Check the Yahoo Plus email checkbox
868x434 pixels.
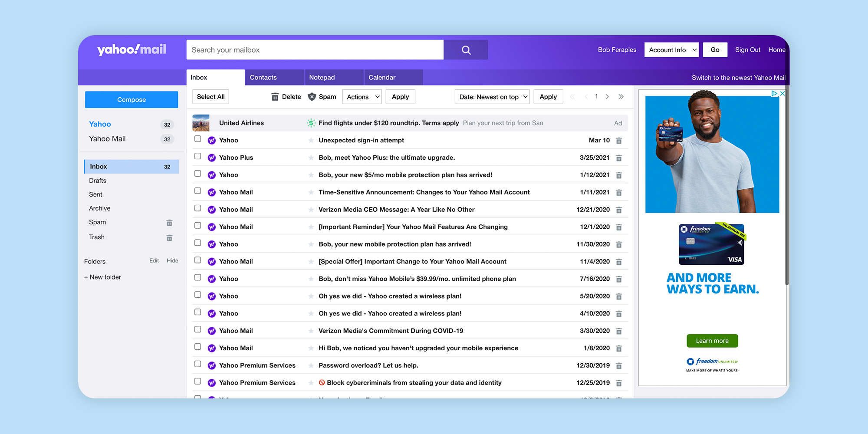(197, 156)
